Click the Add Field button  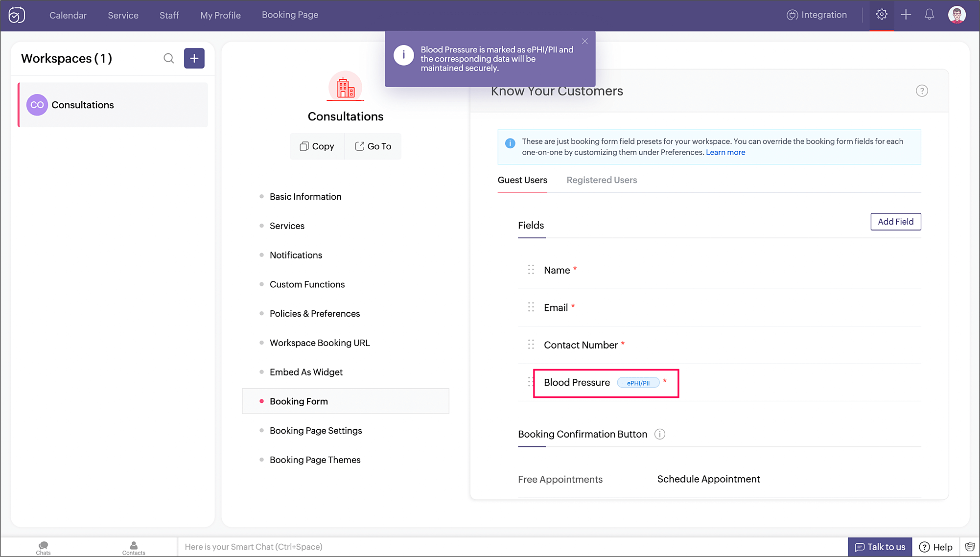coord(895,222)
